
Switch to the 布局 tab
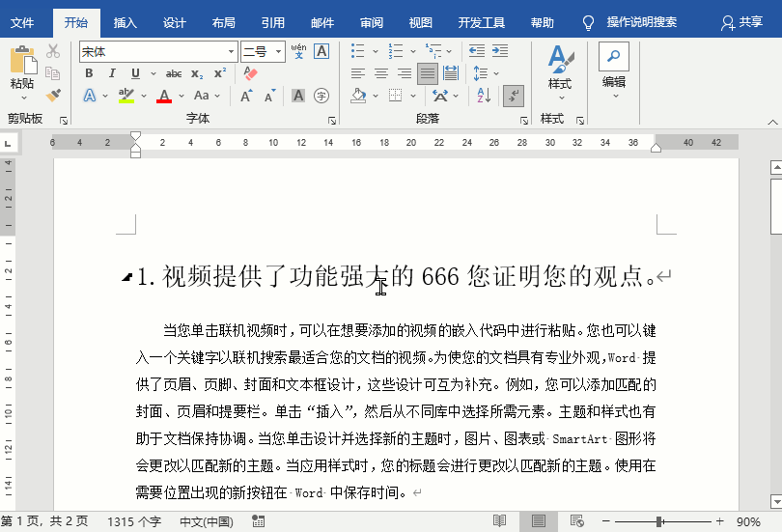click(x=223, y=22)
